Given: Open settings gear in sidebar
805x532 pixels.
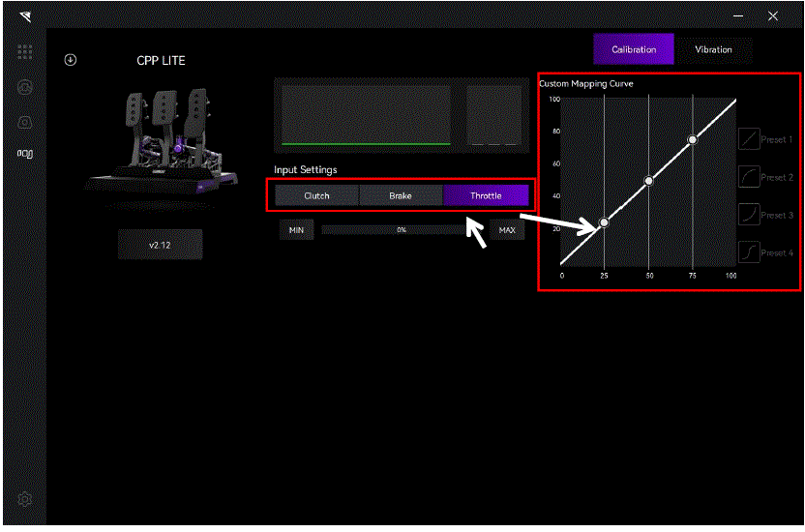Looking at the screenshot, I should point(24,499).
